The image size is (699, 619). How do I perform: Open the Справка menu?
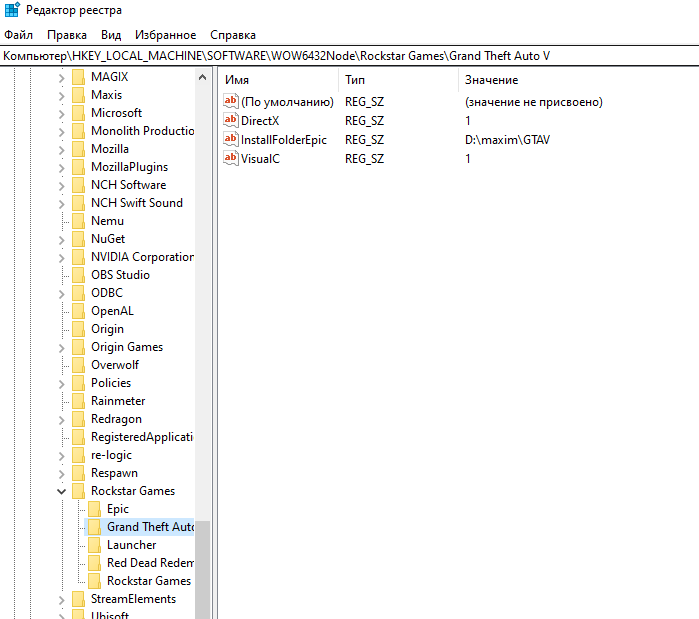click(x=233, y=35)
